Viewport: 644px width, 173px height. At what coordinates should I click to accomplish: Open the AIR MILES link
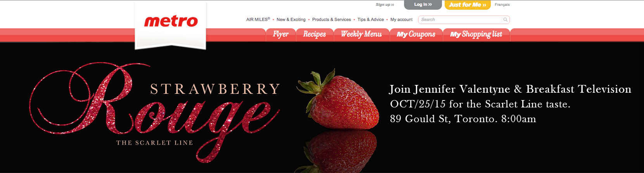pyautogui.click(x=258, y=19)
